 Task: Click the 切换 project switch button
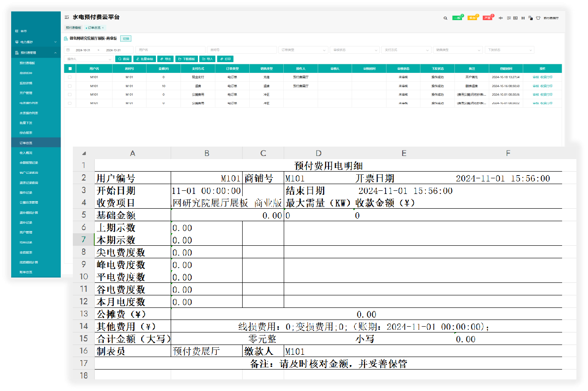pyautogui.click(x=126, y=39)
